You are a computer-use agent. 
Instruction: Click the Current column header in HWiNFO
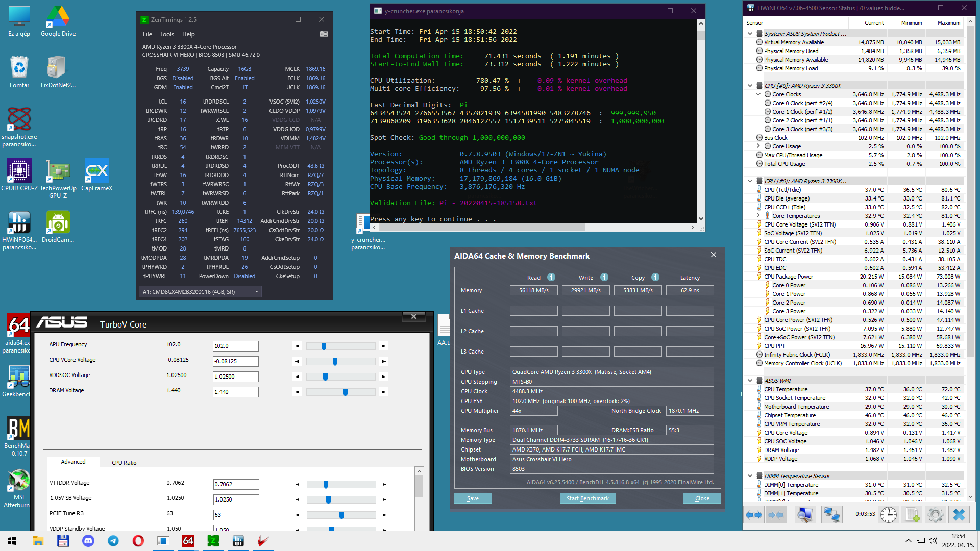tap(874, 23)
